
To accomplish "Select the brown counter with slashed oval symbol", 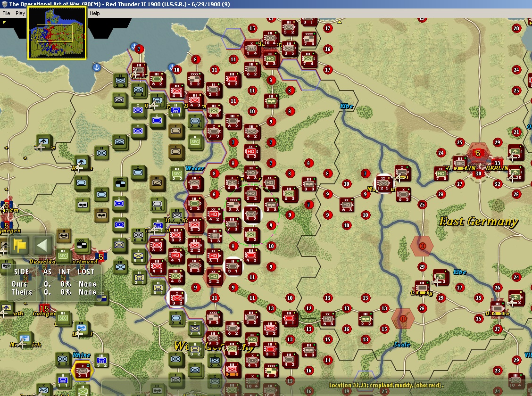I will (x=157, y=183).
